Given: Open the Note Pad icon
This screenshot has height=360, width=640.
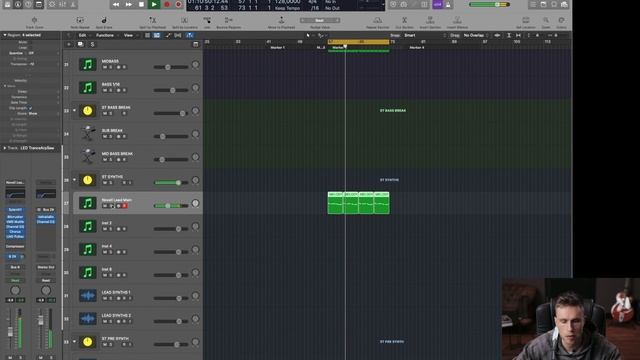Looking at the screenshot, I should click(x=544, y=4).
